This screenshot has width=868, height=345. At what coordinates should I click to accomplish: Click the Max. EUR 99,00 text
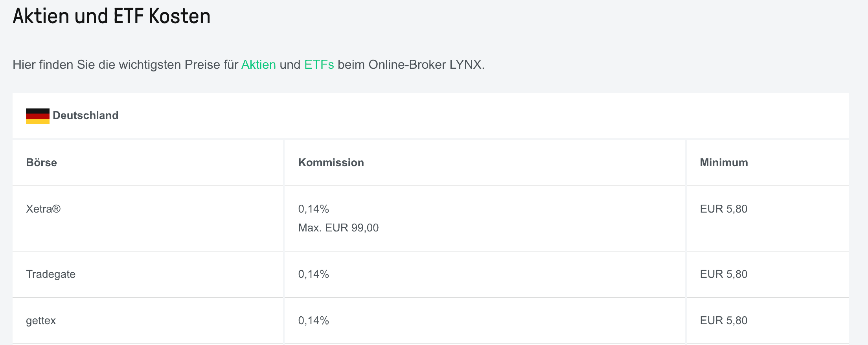pyautogui.click(x=338, y=228)
